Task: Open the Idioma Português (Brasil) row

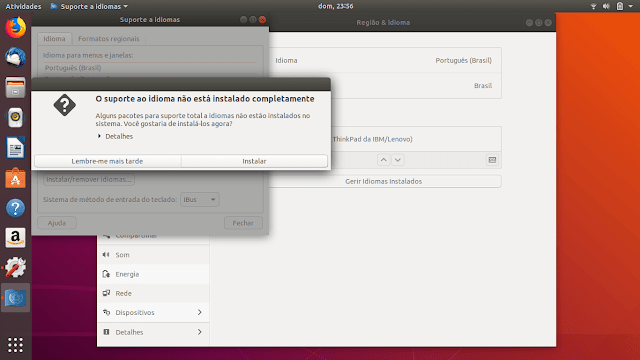Action: point(383,60)
